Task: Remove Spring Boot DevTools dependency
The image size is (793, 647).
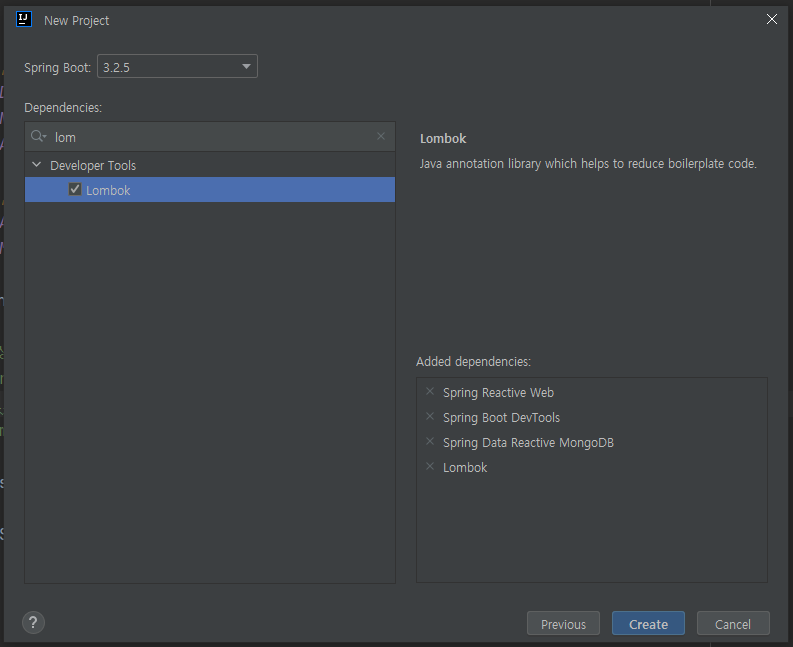Action: [x=430, y=416]
